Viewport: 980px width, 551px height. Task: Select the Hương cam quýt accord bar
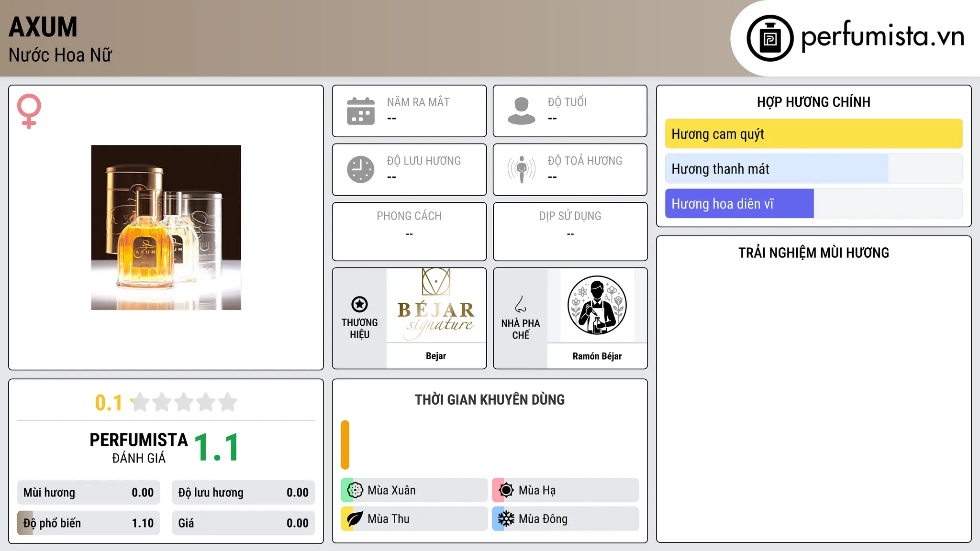(x=813, y=134)
